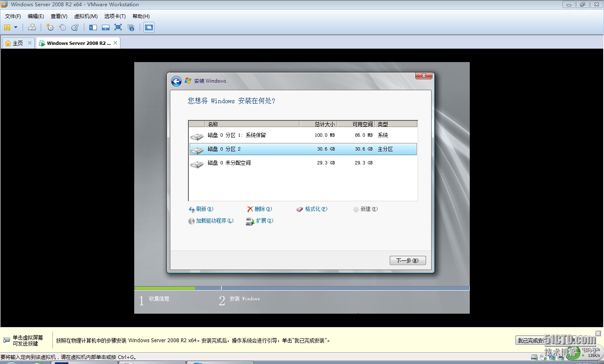This screenshot has width=604, height=364.
Task: Click the 扩展(X) link
Action: [x=260, y=221]
